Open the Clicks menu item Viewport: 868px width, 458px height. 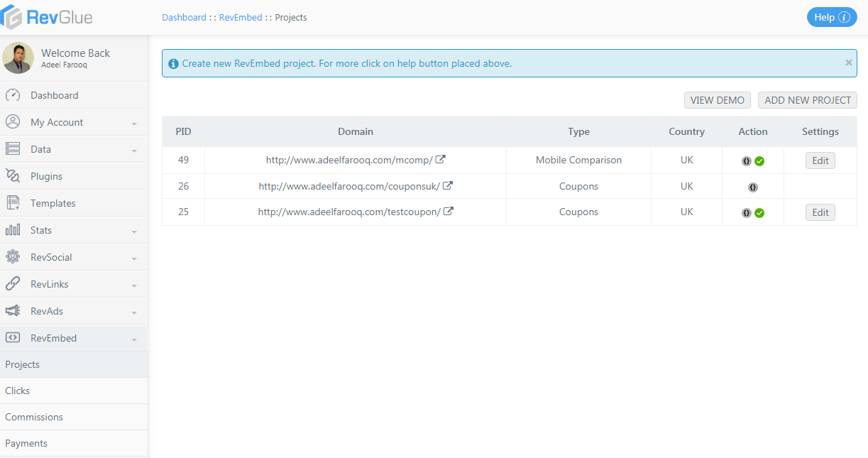pos(18,391)
